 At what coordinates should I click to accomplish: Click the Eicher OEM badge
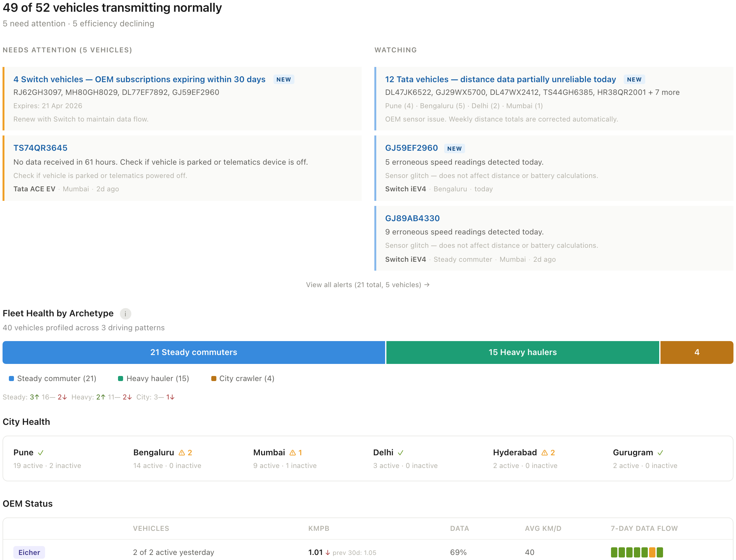(x=29, y=552)
